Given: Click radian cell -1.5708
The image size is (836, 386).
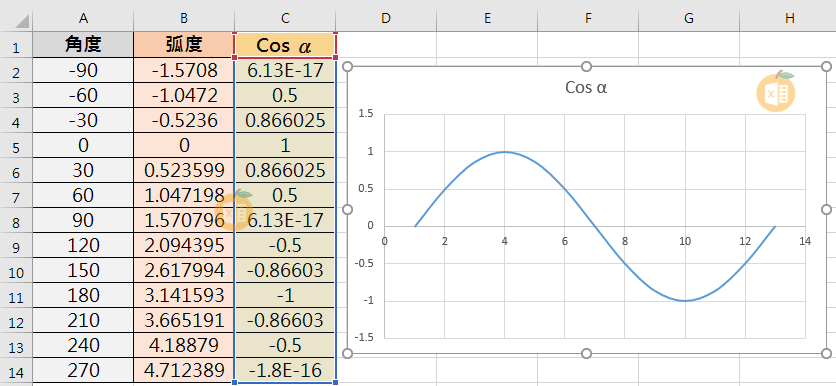Looking at the screenshot, I should (x=184, y=70).
